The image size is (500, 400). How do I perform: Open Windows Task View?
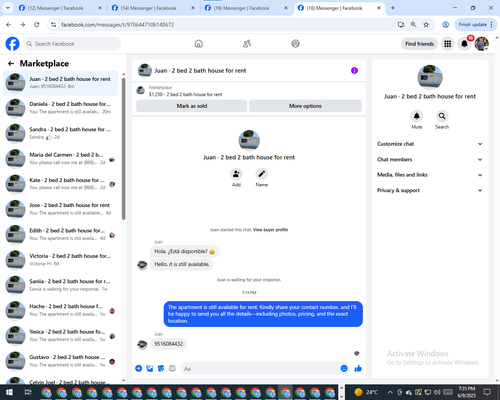coord(28,392)
